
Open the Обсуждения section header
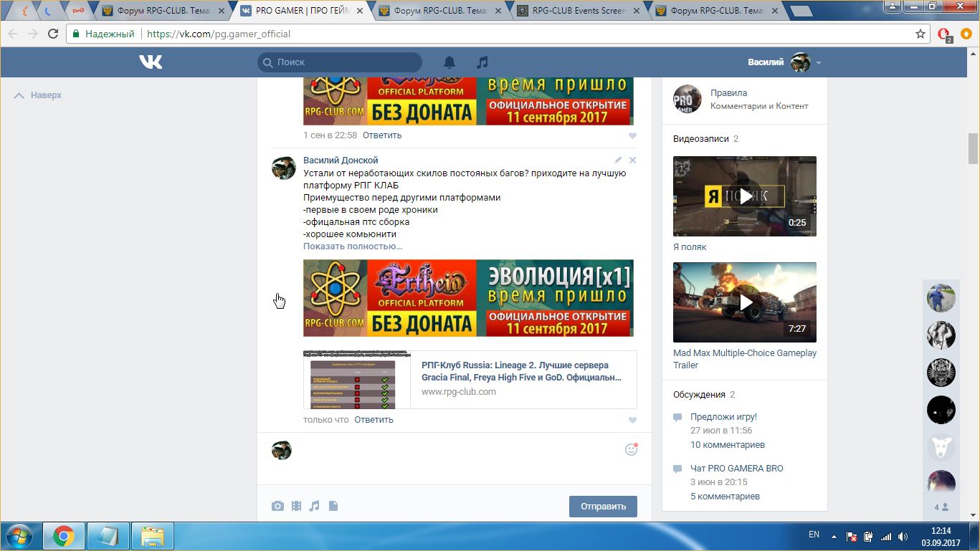click(699, 395)
